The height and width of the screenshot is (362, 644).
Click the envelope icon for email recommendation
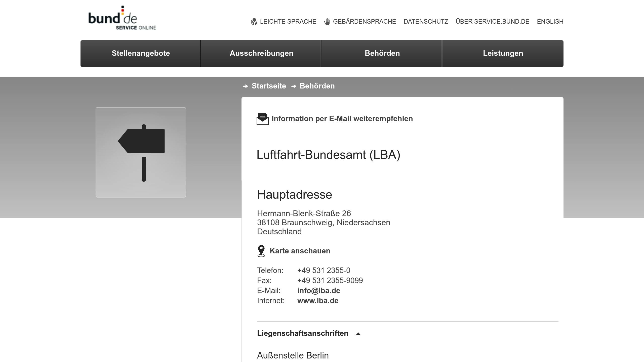click(x=263, y=119)
